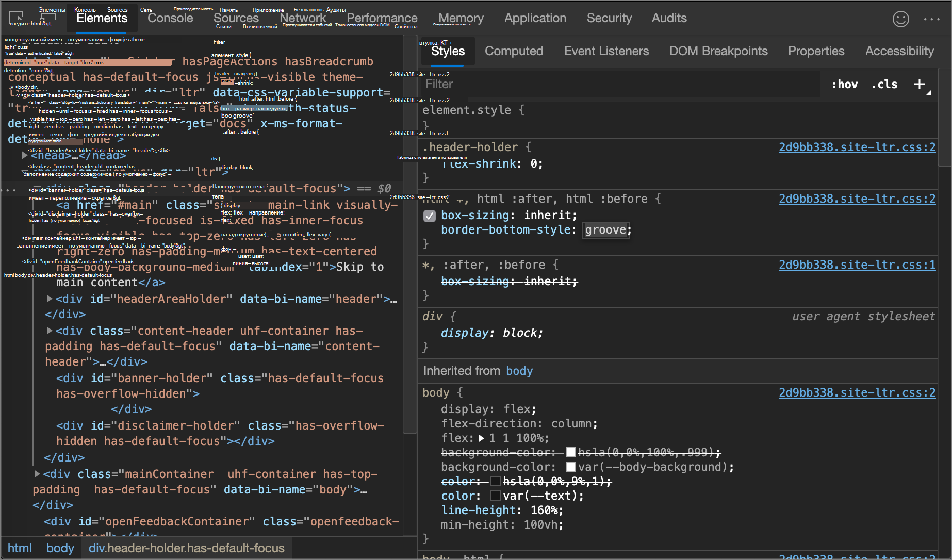Activate the inspect element picker icon

pyautogui.click(x=16, y=18)
